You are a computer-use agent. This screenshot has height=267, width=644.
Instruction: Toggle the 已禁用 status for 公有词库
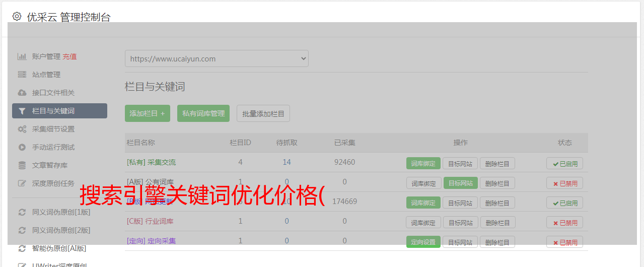click(565, 183)
